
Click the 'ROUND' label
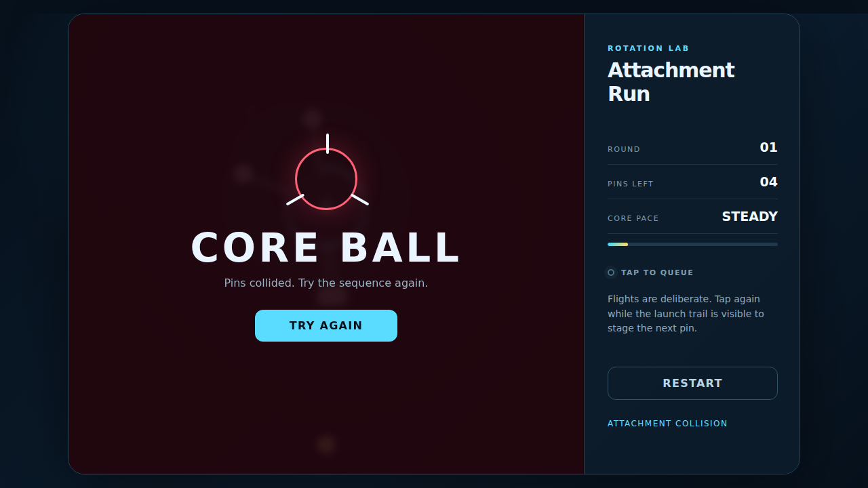(624, 149)
